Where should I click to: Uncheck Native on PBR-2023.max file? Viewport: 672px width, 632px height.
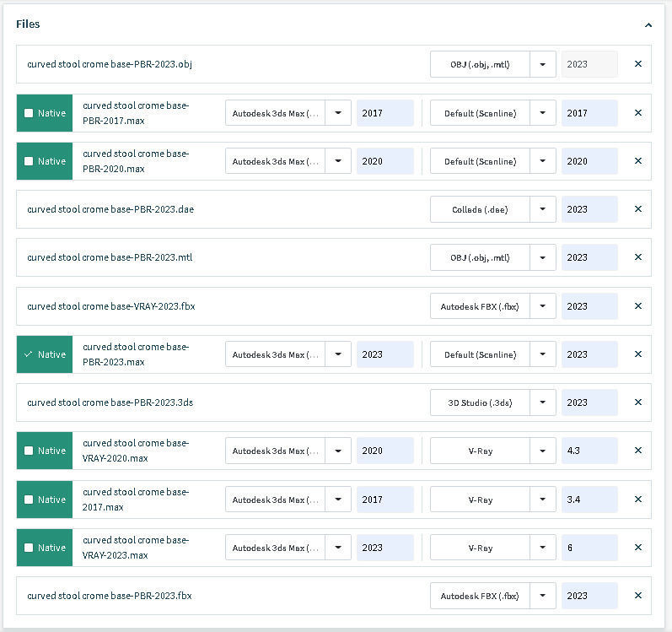click(29, 354)
